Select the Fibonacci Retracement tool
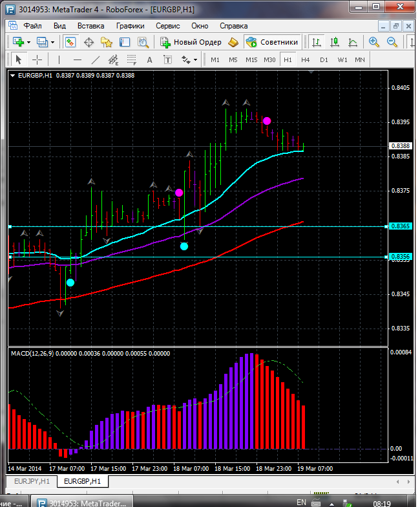 point(132,59)
